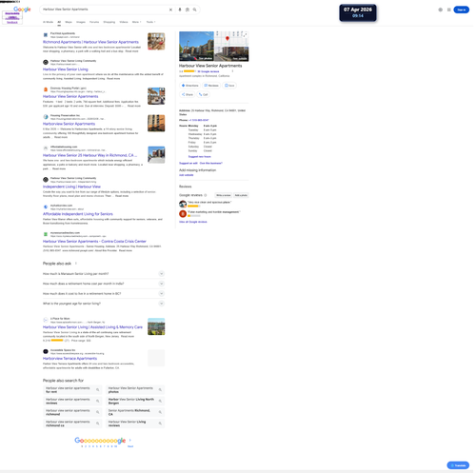Open 'Richmond Apartments | Harbour View Senior Apartments' result
The height and width of the screenshot is (473, 476).
click(x=90, y=42)
